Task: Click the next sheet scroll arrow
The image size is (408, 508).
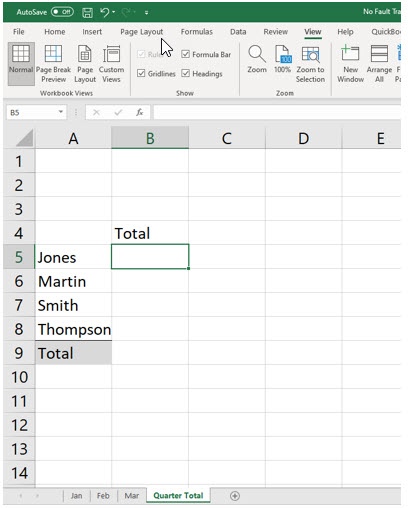Action: coord(37,496)
